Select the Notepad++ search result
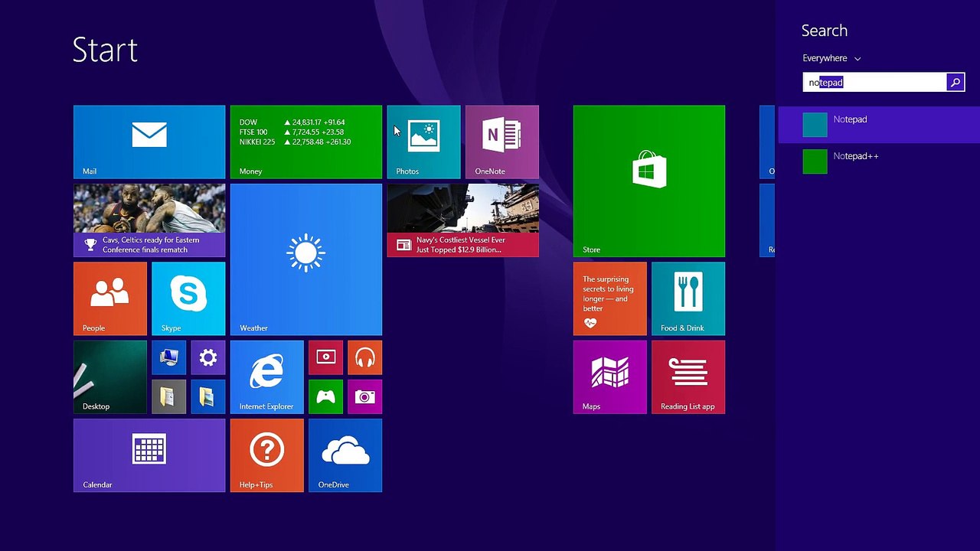The height and width of the screenshot is (551, 980). point(879,161)
